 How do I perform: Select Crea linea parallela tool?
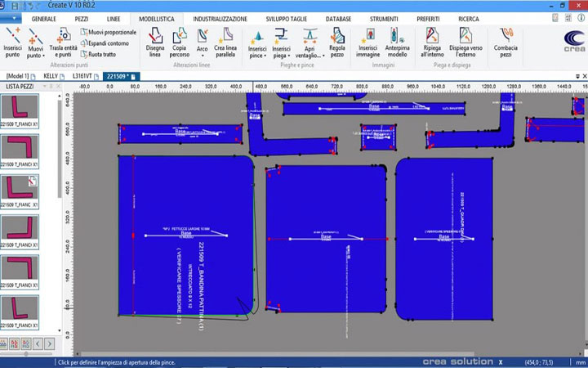225,41
